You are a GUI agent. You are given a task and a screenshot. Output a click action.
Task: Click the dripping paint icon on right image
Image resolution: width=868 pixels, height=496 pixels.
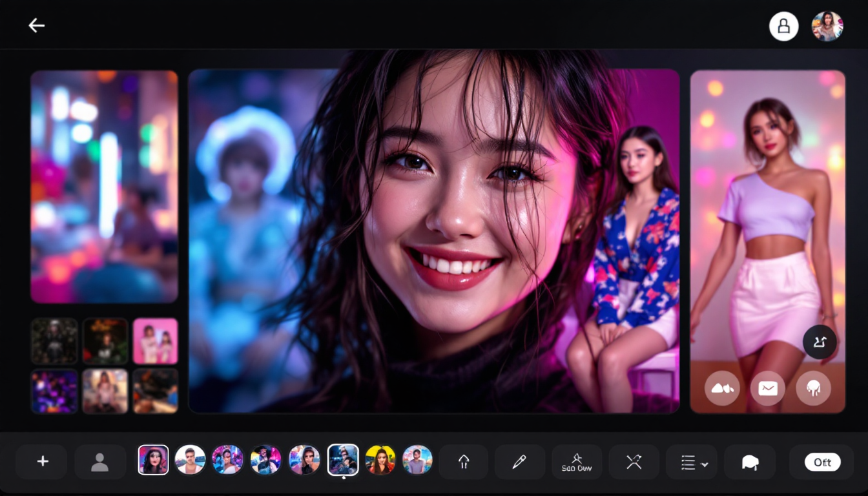[813, 388]
